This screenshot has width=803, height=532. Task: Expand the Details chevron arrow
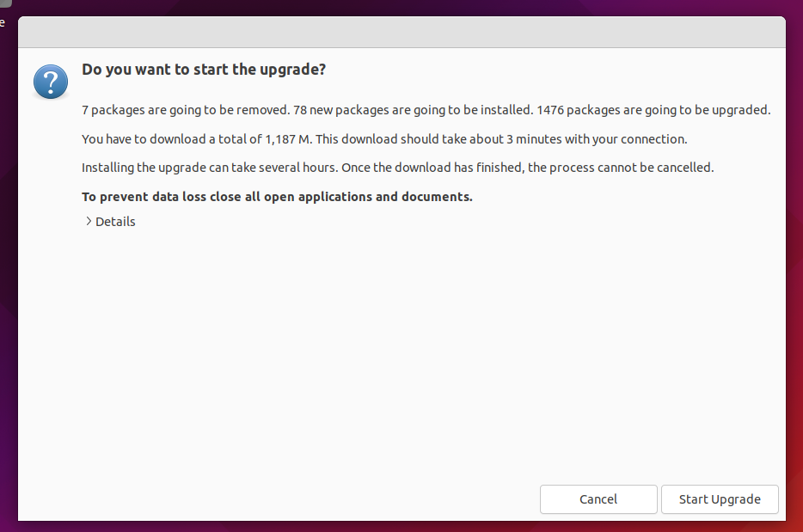[89, 221]
